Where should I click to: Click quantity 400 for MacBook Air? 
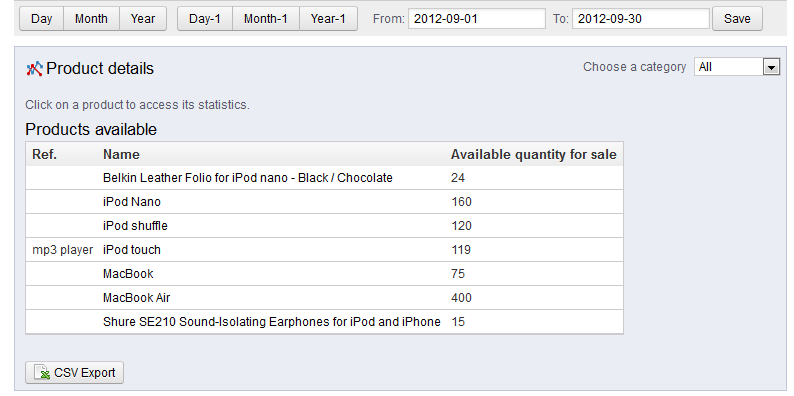(461, 297)
